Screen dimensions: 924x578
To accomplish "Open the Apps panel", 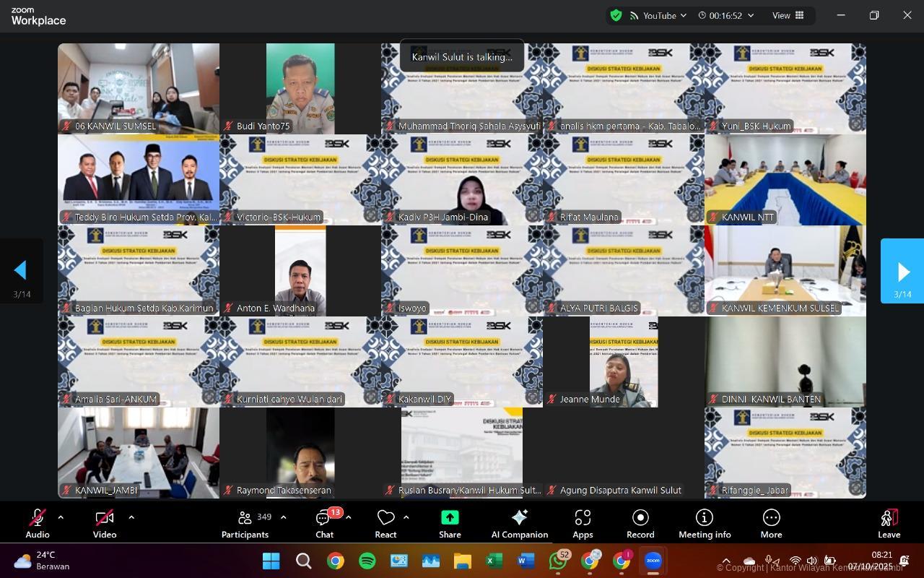I will point(583,525).
